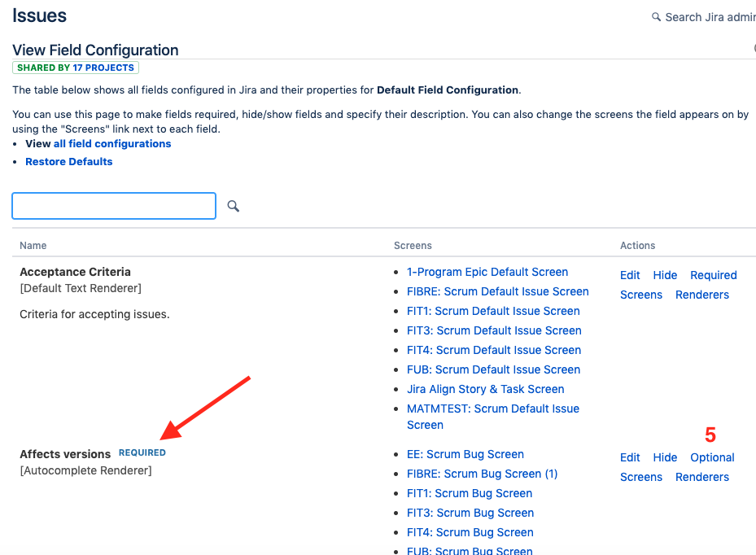Click the Restore Defaults link

point(69,161)
